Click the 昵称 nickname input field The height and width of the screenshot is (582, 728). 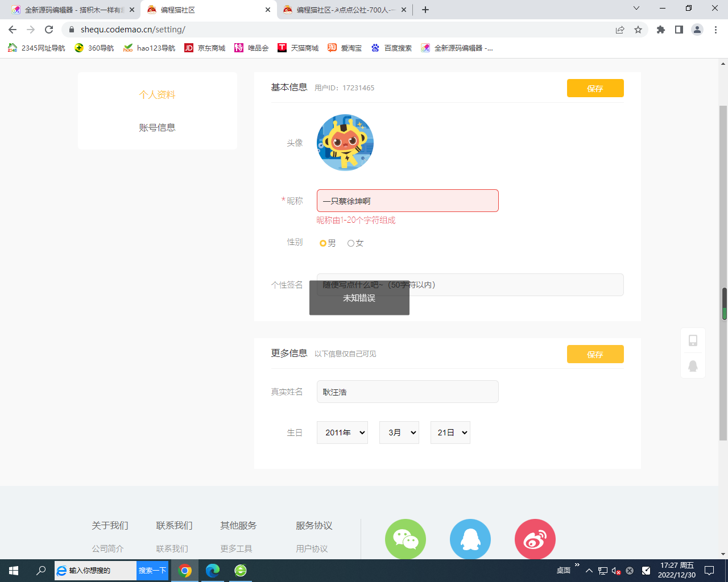408,201
